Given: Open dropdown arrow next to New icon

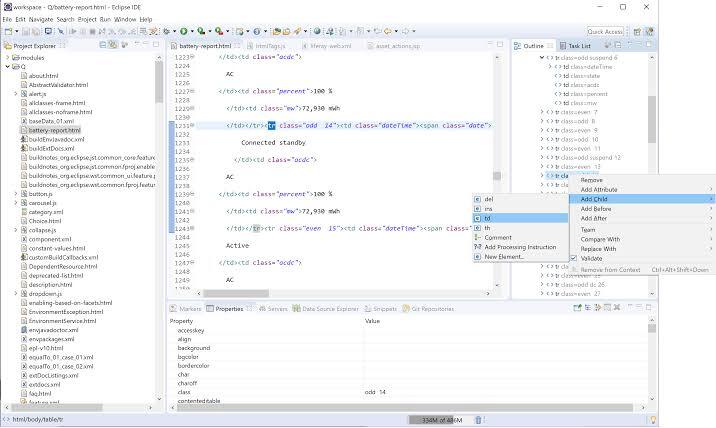Looking at the screenshot, I should 17,32.
